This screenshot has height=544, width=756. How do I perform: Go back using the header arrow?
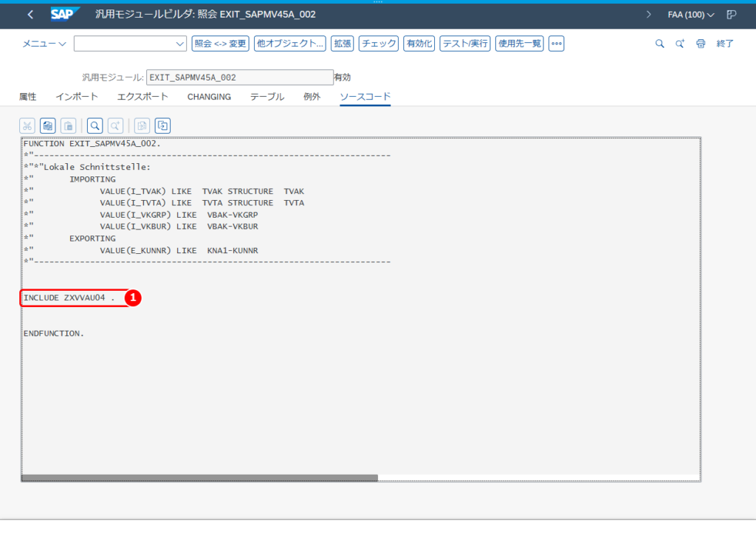[30, 15]
